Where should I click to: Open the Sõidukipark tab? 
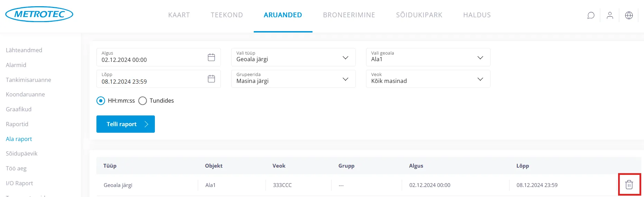click(419, 15)
